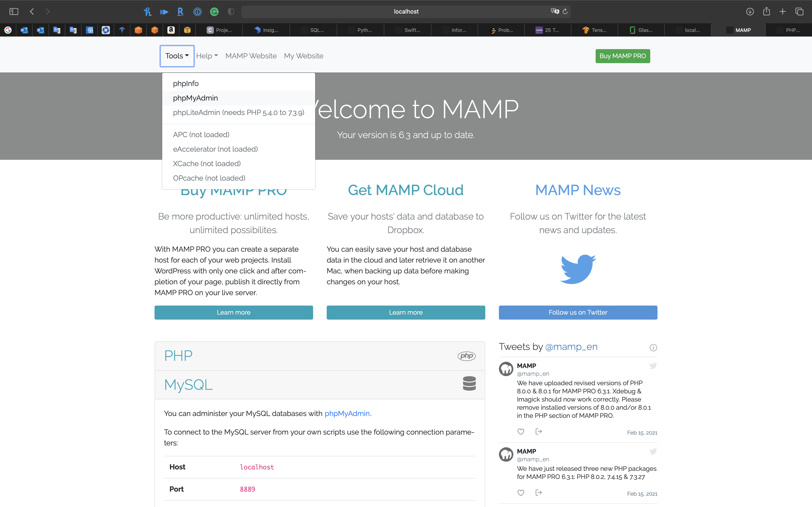Like the first MAMP tweet

coord(521,432)
